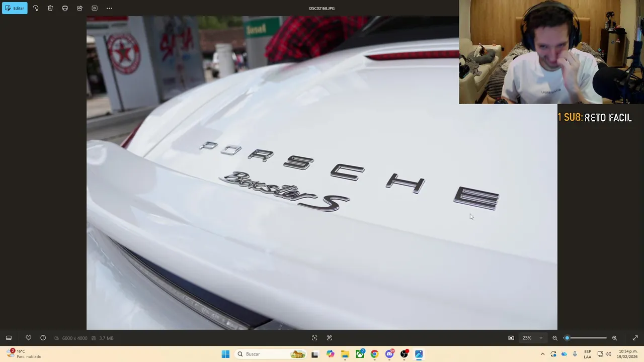644x362 pixels.
Task: Open network settings from the tray
Action: 600,354
